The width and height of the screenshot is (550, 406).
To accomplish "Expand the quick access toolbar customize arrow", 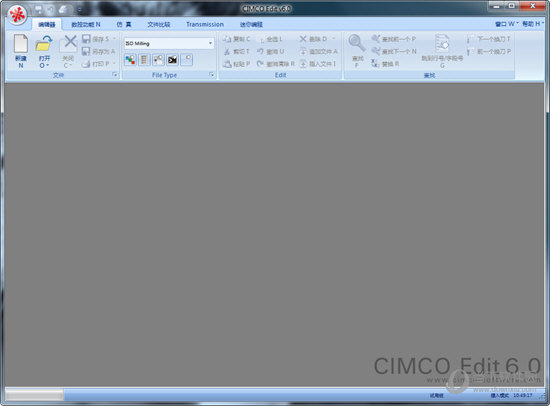I will click(x=79, y=10).
